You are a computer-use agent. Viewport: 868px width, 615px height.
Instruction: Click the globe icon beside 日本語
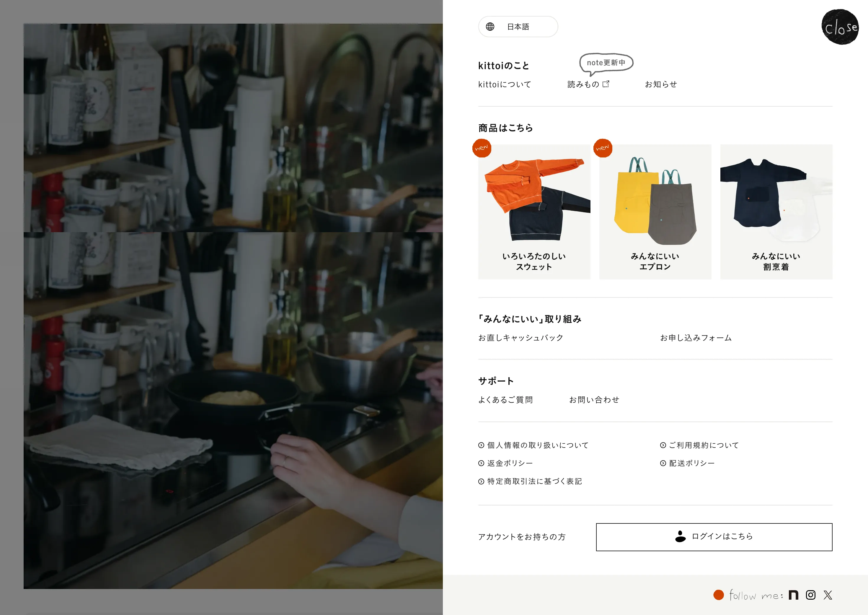pyautogui.click(x=490, y=27)
